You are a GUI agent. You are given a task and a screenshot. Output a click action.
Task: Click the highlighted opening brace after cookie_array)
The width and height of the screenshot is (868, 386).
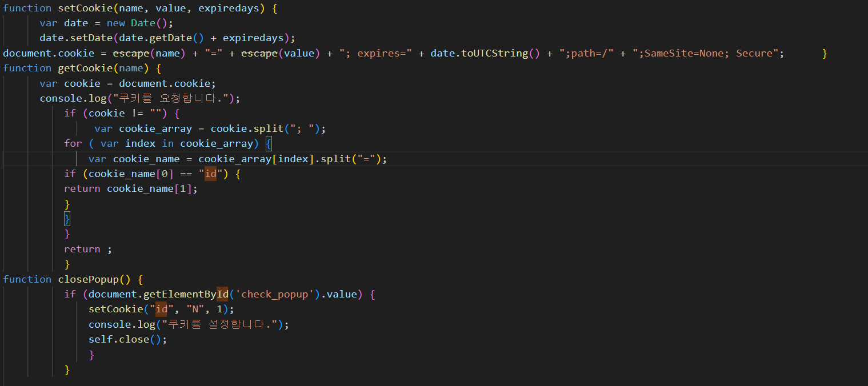coord(269,143)
